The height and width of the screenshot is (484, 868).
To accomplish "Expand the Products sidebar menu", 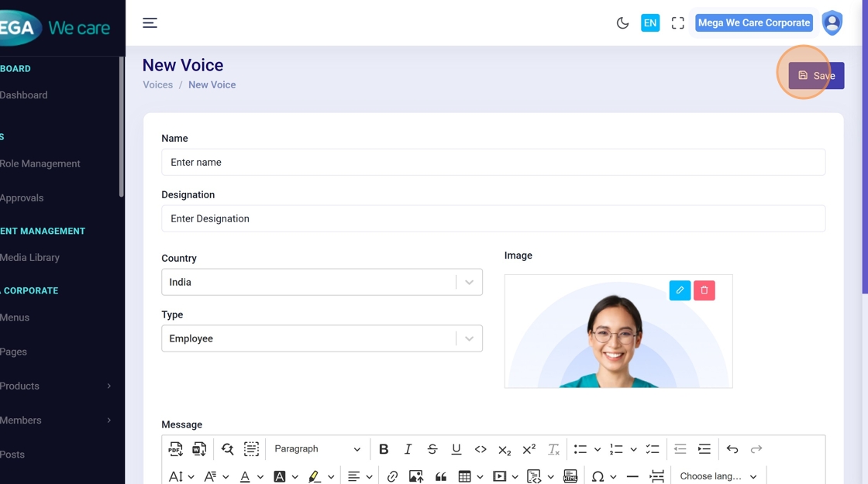I will [x=54, y=386].
